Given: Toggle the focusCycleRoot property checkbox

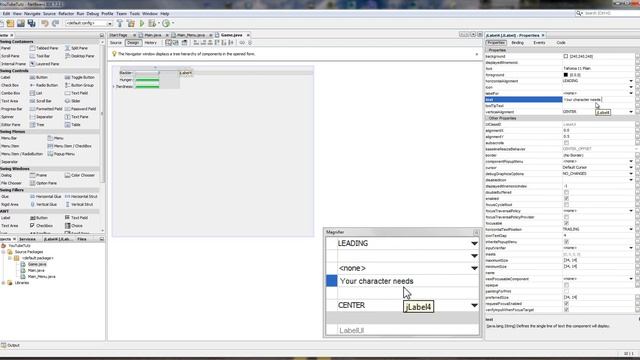Looking at the screenshot, I should pos(566,205).
